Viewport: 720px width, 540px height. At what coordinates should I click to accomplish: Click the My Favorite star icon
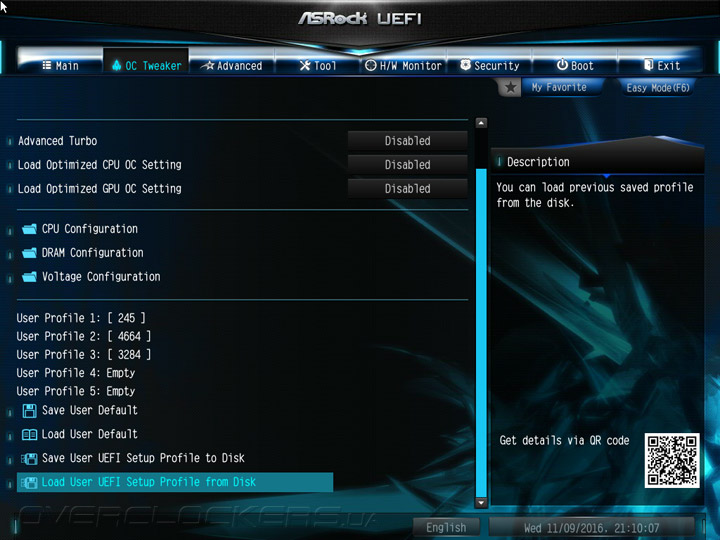(x=510, y=87)
